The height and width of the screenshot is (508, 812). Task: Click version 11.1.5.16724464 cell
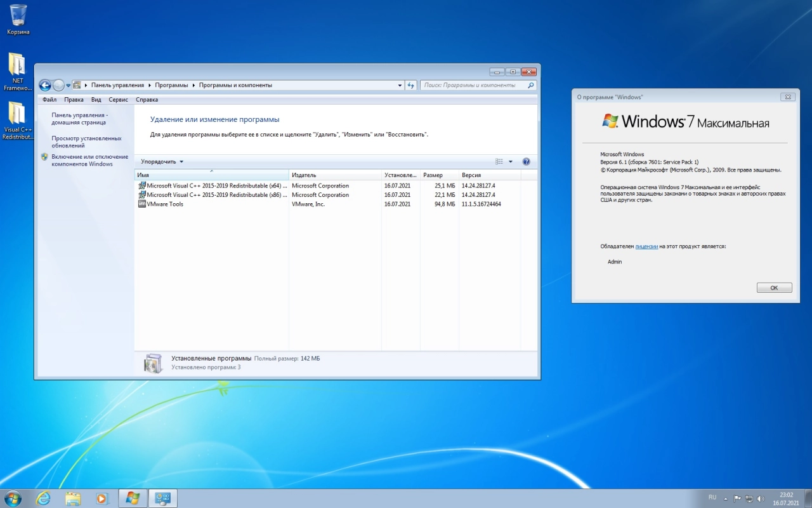coord(481,204)
